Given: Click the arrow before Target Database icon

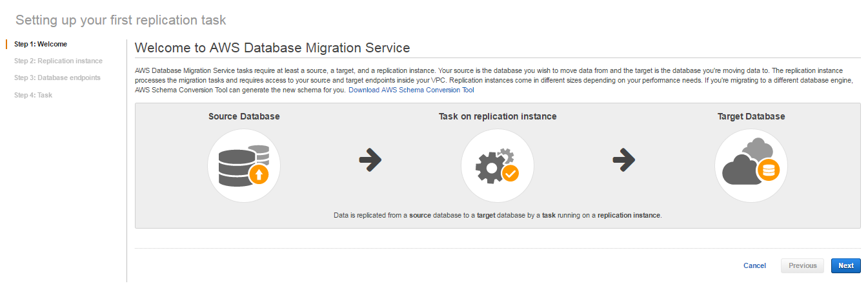Looking at the screenshot, I should [x=624, y=160].
